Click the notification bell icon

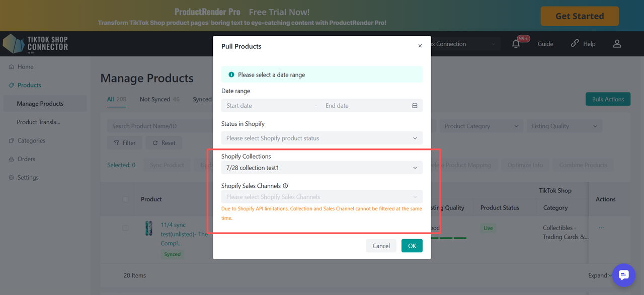point(516,44)
